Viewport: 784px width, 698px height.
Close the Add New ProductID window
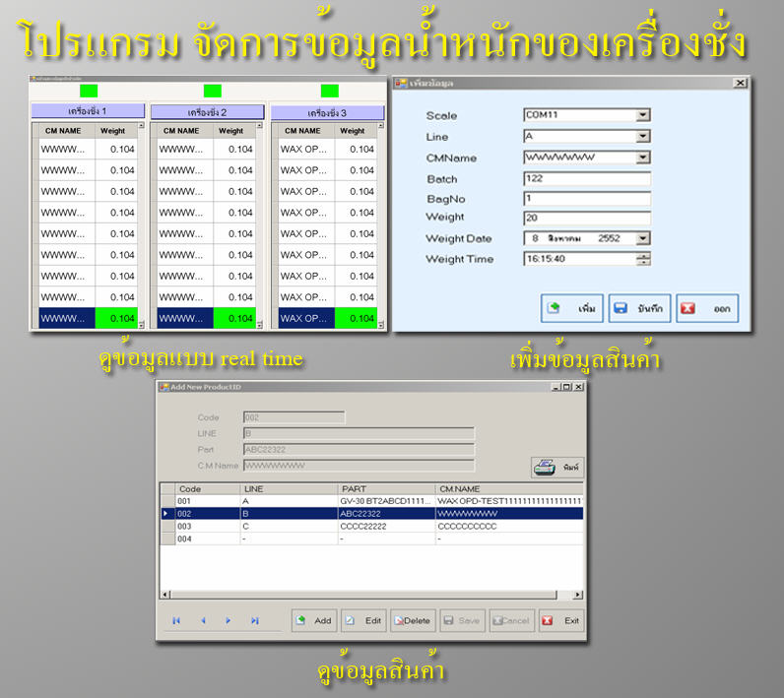coord(578,387)
